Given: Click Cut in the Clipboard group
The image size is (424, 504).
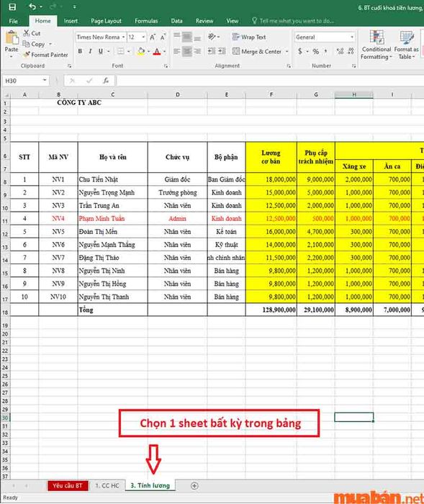Looking at the screenshot, I should [x=32, y=33].
